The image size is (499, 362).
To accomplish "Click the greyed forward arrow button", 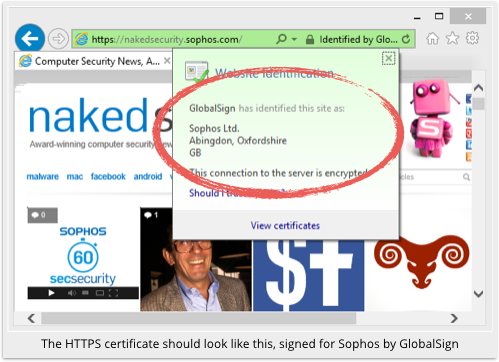I will 58,39.
